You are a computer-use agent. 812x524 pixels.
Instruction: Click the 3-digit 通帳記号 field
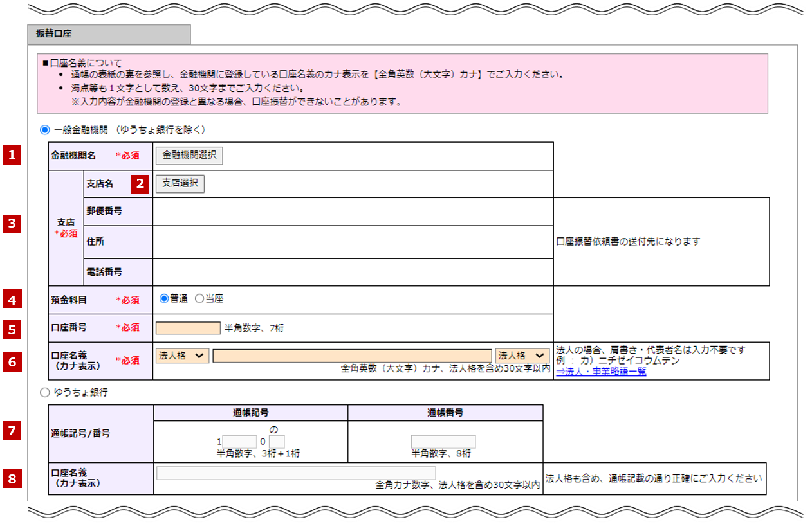240,441
